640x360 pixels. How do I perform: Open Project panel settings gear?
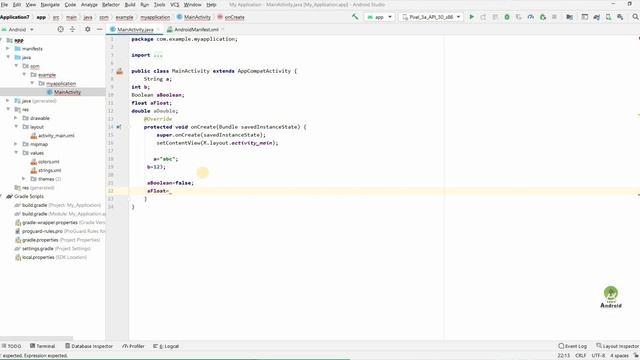point(87,29)
